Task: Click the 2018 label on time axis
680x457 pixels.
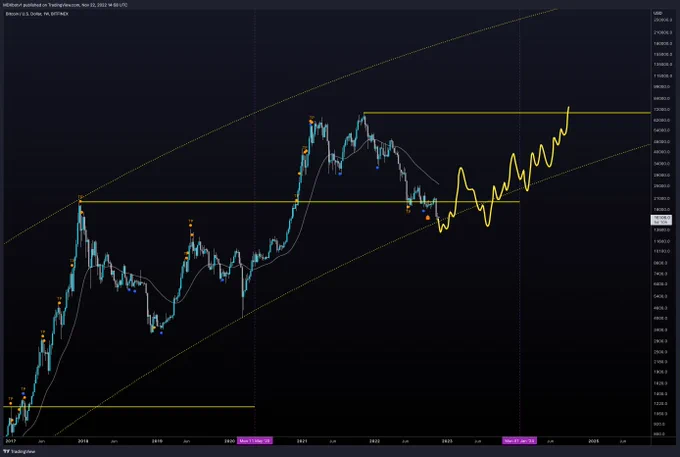Action: point(83,441)
